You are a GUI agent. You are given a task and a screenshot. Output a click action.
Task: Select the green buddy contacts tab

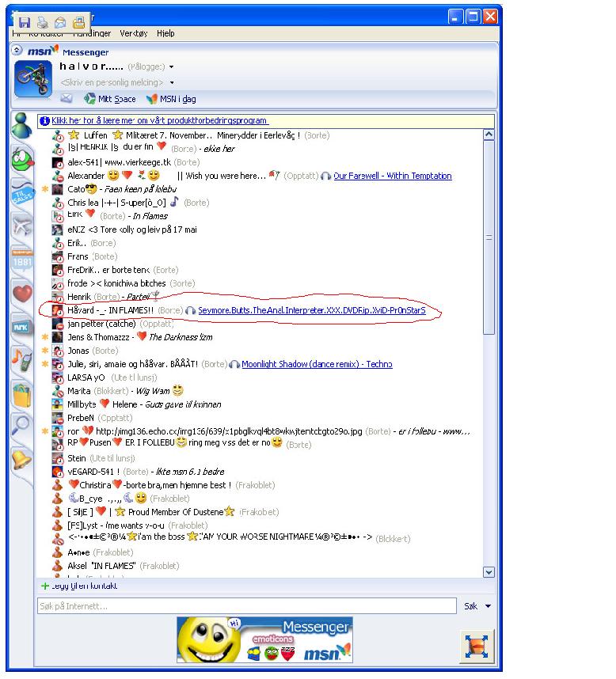click(21, 125)
